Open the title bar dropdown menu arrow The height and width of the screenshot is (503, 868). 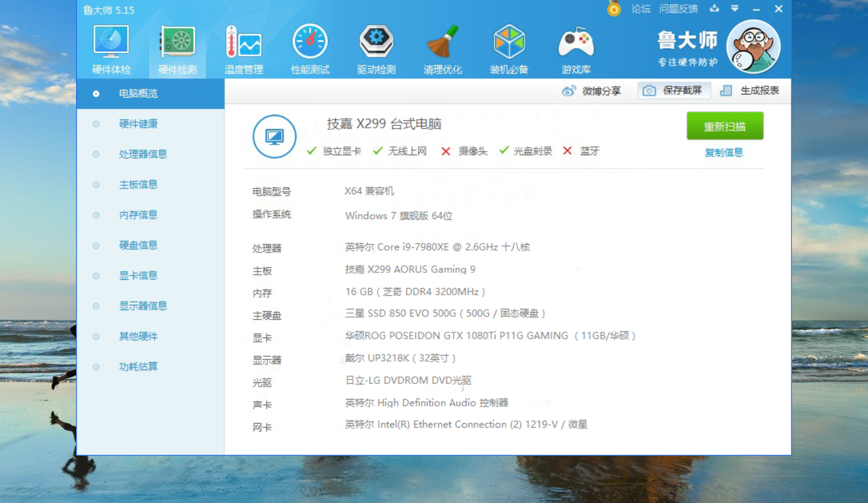click(735, 9)
